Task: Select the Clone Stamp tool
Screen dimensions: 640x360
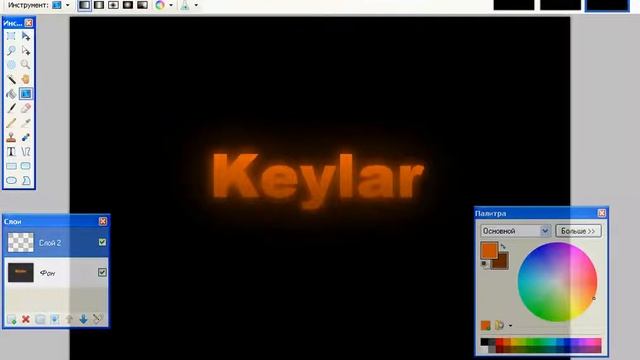Action: click(11, 137)
